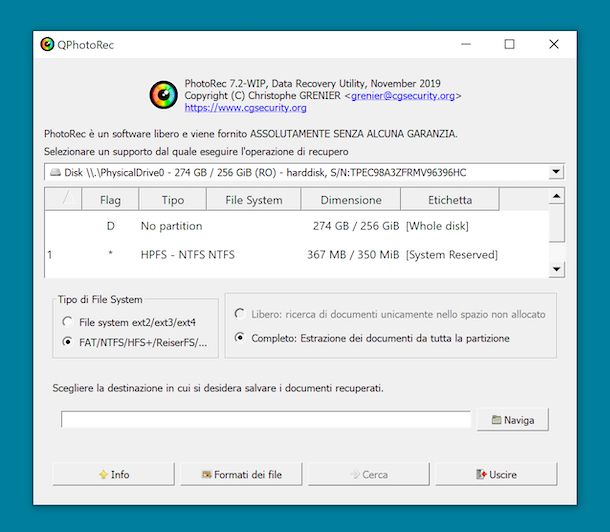Open grenier@cgsecurity.org email link
Viewport: 610px width, 532px height.
click(403, 95)
